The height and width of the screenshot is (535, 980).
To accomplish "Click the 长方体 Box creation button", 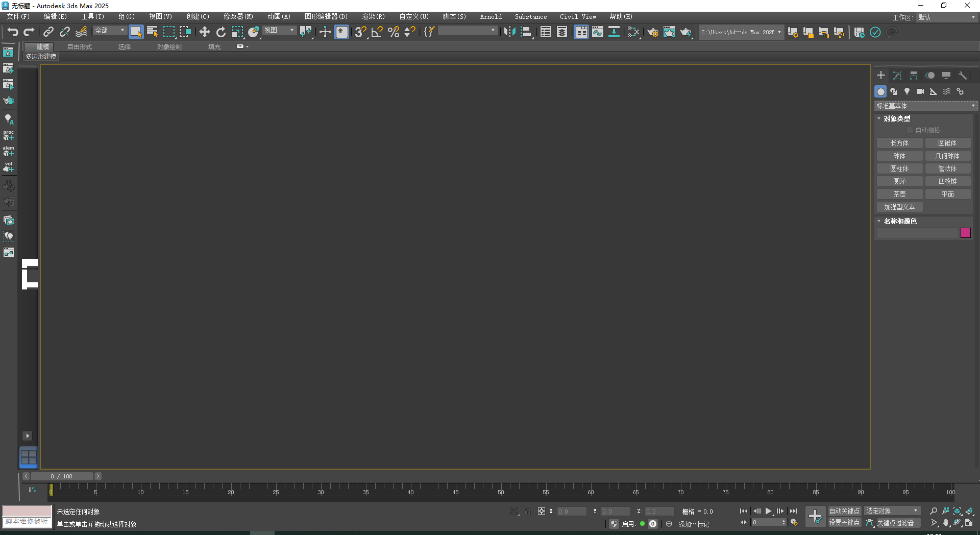I will pos(899,143).
